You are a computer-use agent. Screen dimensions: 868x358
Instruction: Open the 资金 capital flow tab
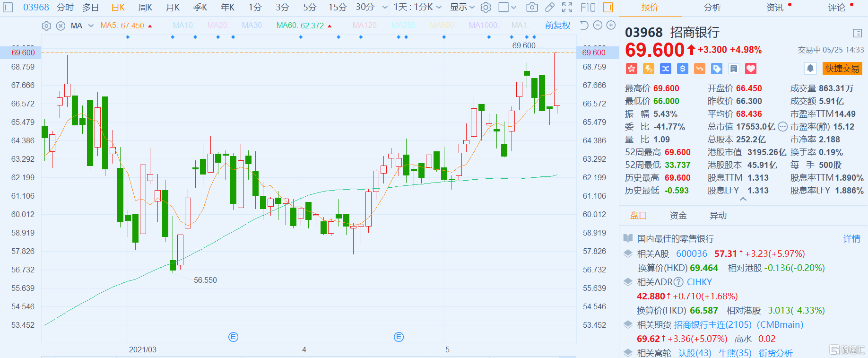tap(678, 216)
